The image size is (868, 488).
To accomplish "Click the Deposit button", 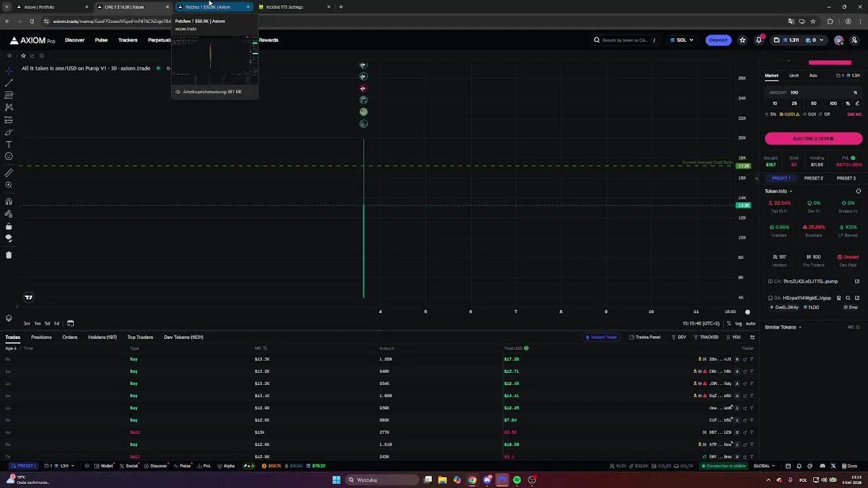I will click(x=717, y=40).
